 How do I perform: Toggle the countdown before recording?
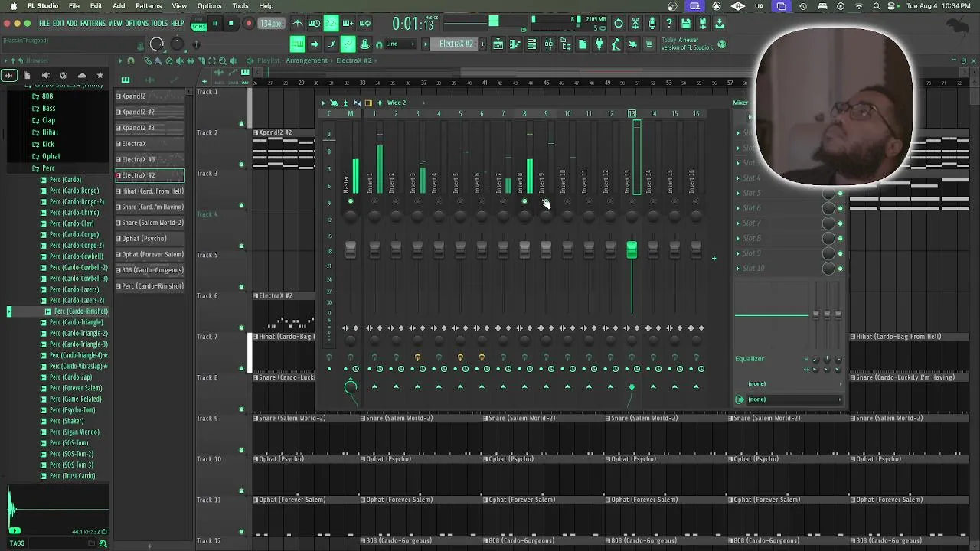pyautogui.click(x=332, y=24)
